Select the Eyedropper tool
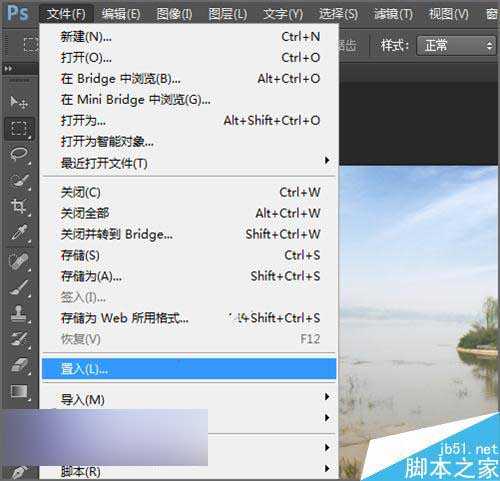Viewport: 500px width, 481px height. coord(19,233)
